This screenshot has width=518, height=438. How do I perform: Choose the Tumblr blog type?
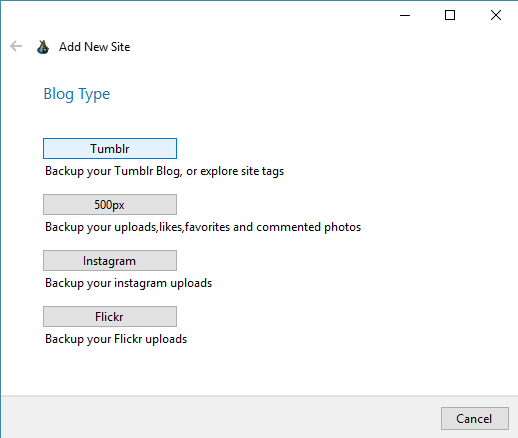coord(110,148)
